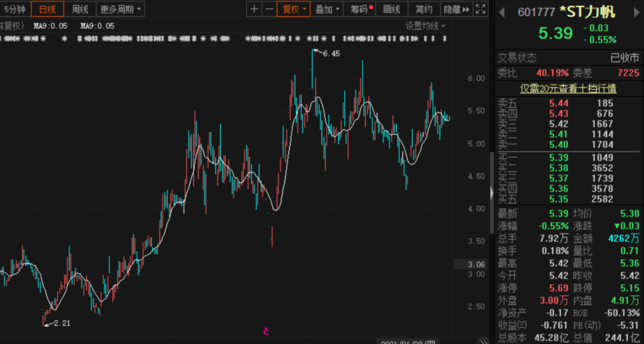
Task: Go to previous stock arrow
Action: coord(502,12)
